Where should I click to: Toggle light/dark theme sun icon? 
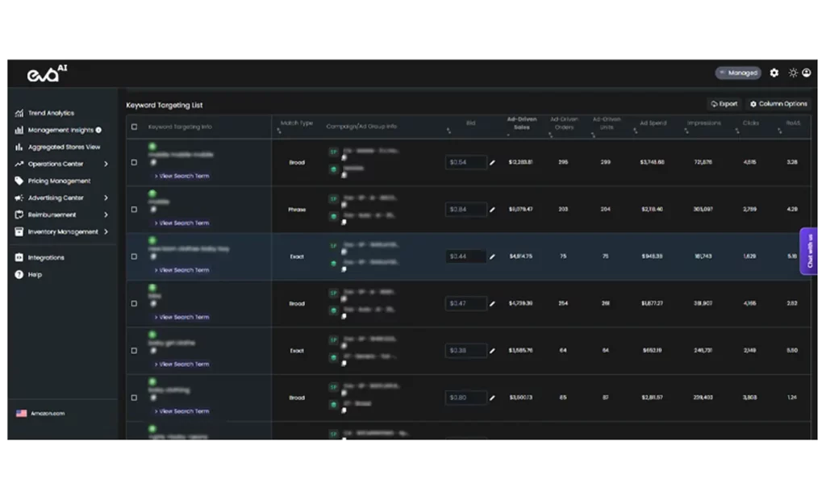(x=793, y=73)
